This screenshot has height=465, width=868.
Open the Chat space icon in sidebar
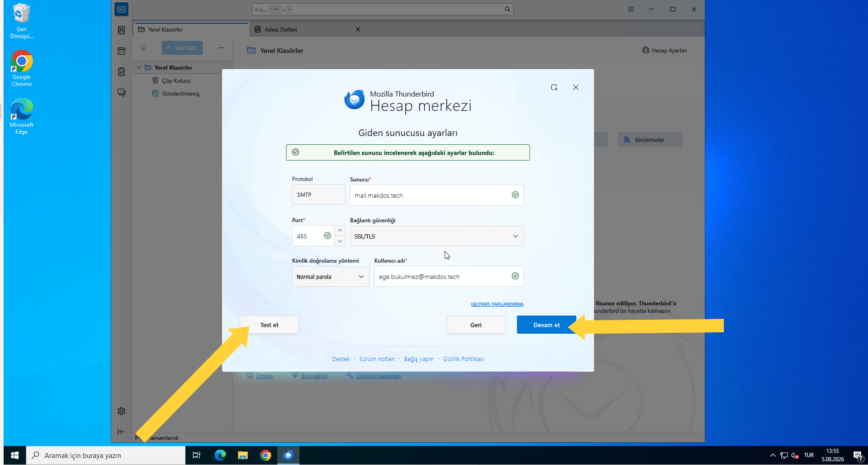click(x=121, y=93)
